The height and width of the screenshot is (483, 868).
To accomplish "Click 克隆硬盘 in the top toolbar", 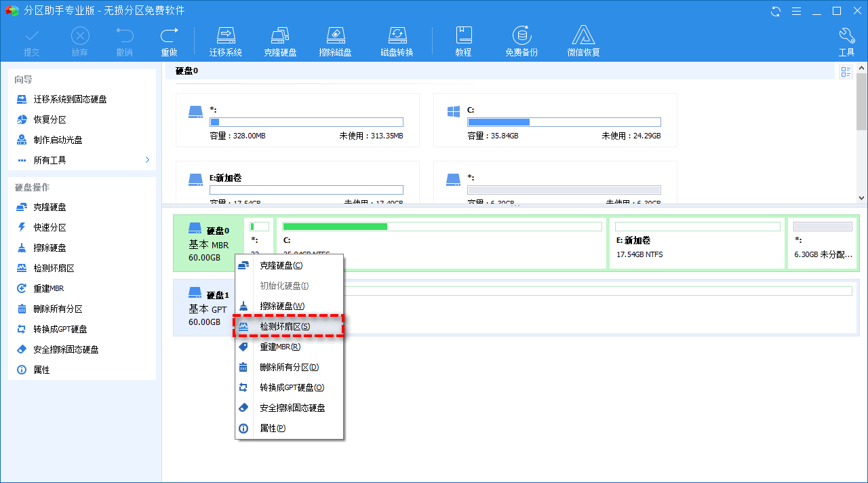I will pos(280,41).
